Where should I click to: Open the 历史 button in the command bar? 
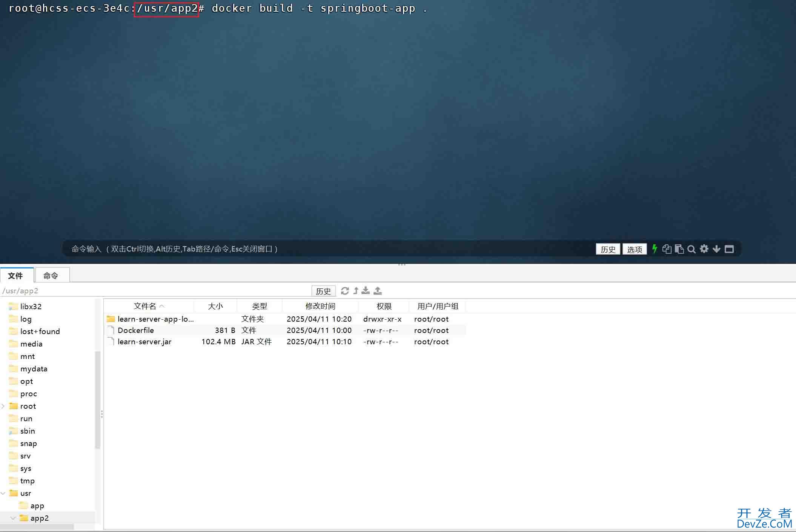click(x=608, y=249)
